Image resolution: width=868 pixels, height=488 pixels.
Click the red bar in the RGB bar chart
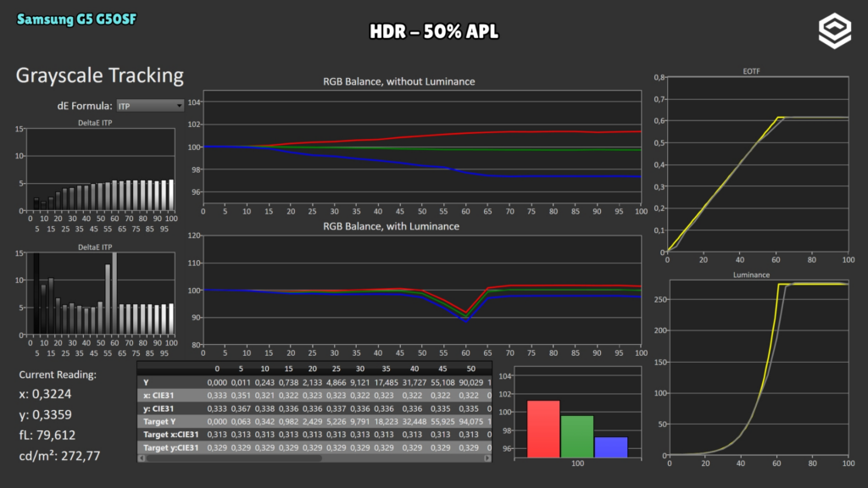(x=543, y=430)
